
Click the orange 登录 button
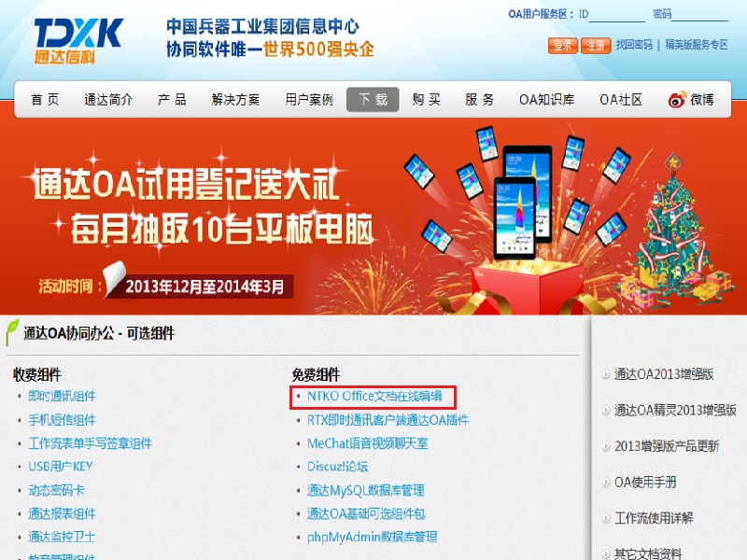563,46
